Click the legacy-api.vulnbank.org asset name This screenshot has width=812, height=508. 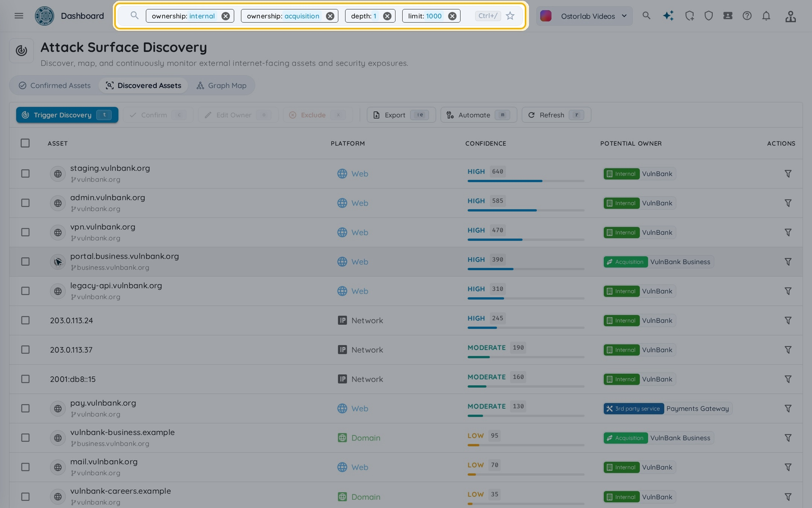[x=116, y=285]
